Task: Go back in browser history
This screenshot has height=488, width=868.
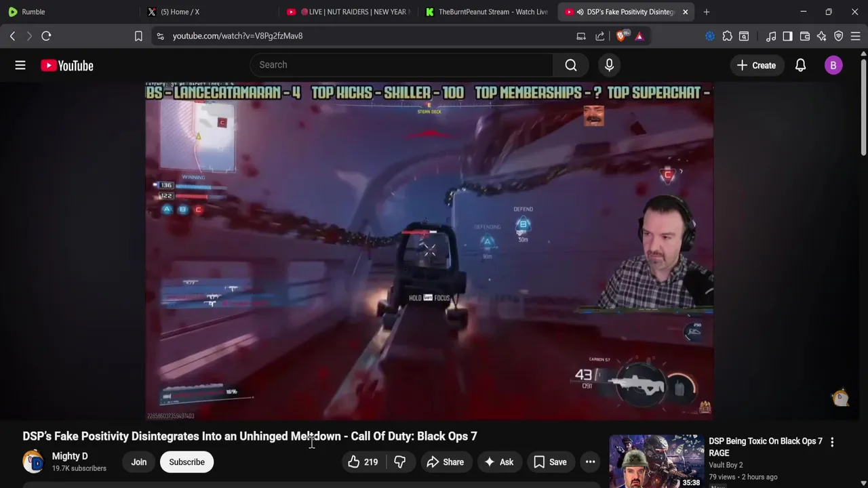Action: [12, 36]
